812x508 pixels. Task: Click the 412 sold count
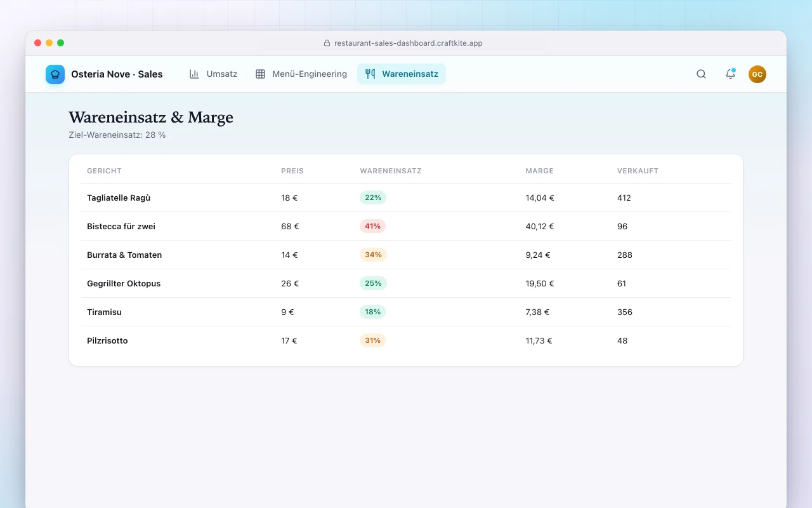click(624, 197)
